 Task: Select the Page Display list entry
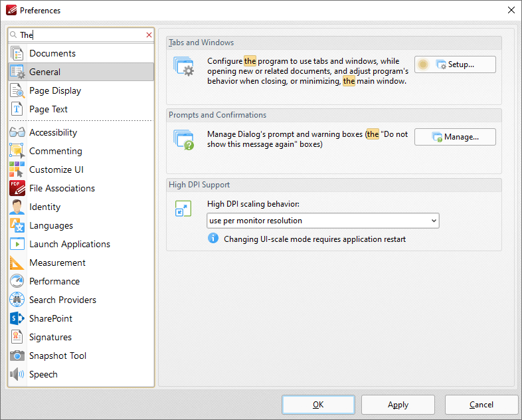tap(81, 90)
